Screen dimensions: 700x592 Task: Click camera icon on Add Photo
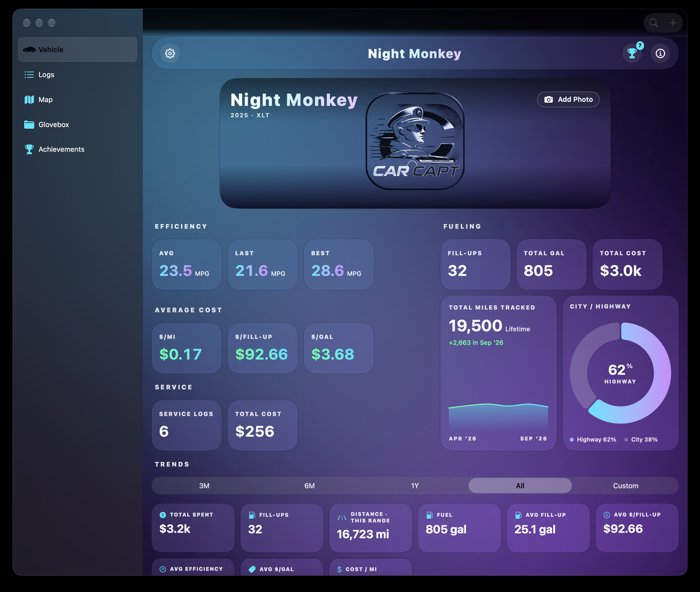[549, 99]
